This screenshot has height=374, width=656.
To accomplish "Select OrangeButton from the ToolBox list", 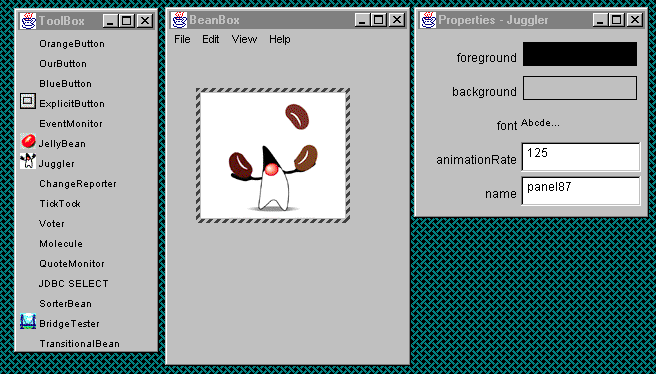I will coord(72,44).
